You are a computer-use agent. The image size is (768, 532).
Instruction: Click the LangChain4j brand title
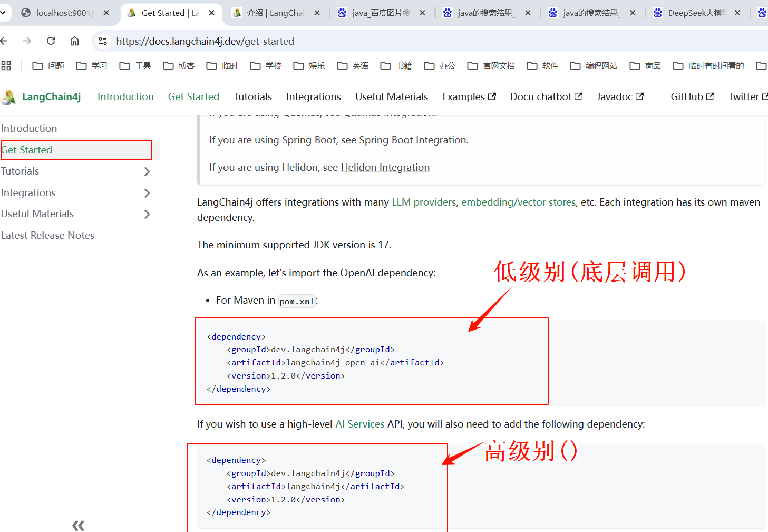51,96
